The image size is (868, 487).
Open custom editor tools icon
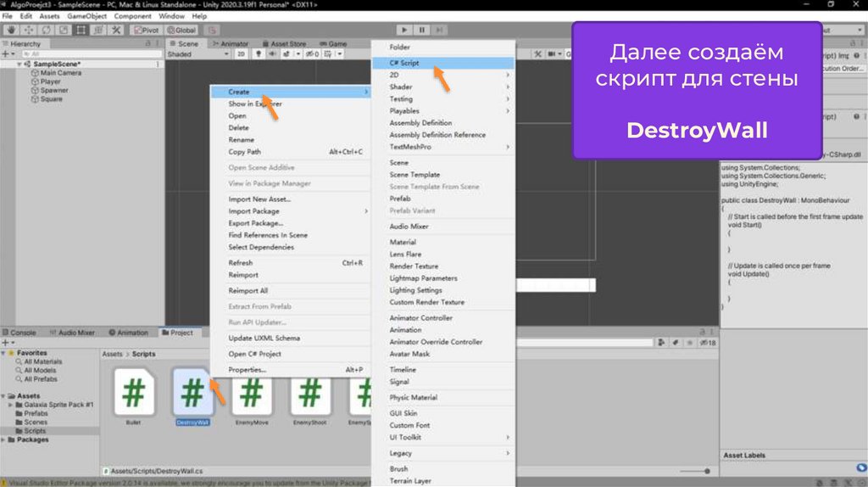point(116,30)
